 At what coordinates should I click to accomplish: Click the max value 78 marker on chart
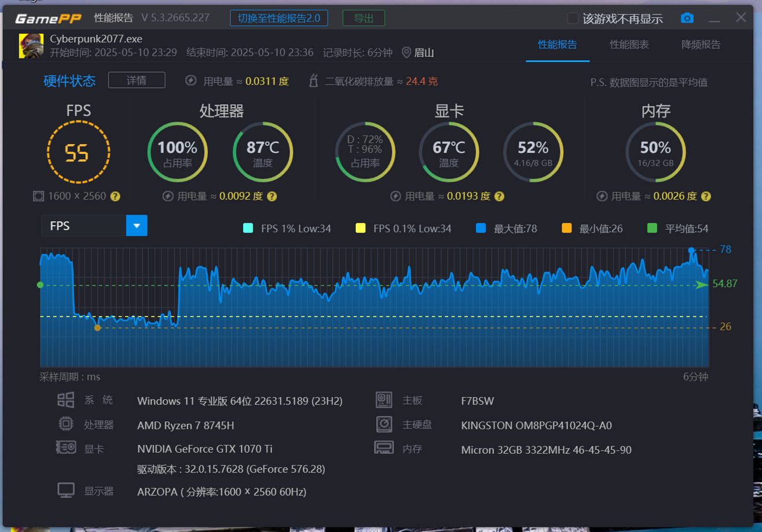click(691, 250)
